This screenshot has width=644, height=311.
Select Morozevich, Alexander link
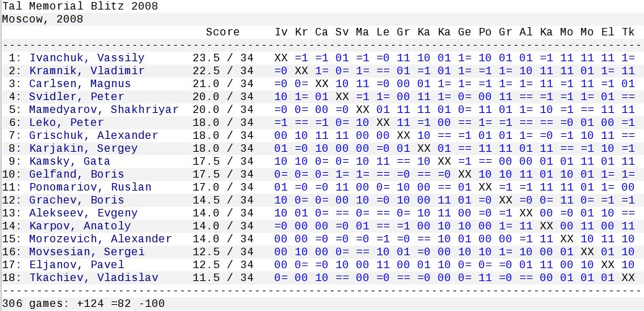click(100, 239)
